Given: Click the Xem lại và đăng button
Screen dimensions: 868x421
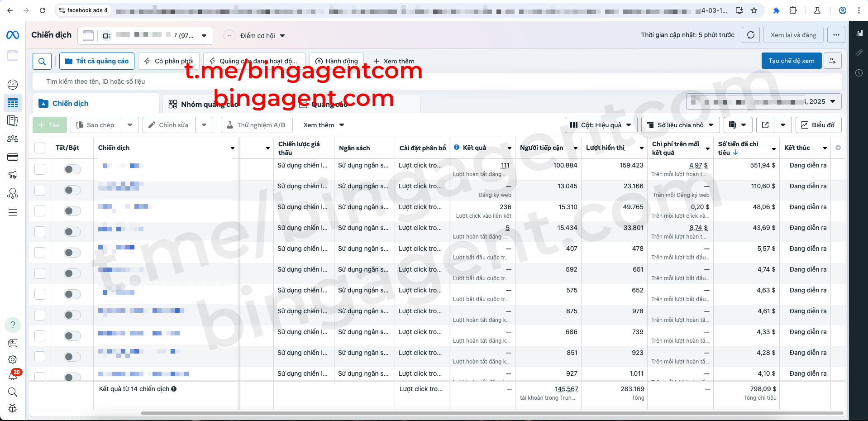Looking at the screenshot, I should click(793, 35).
